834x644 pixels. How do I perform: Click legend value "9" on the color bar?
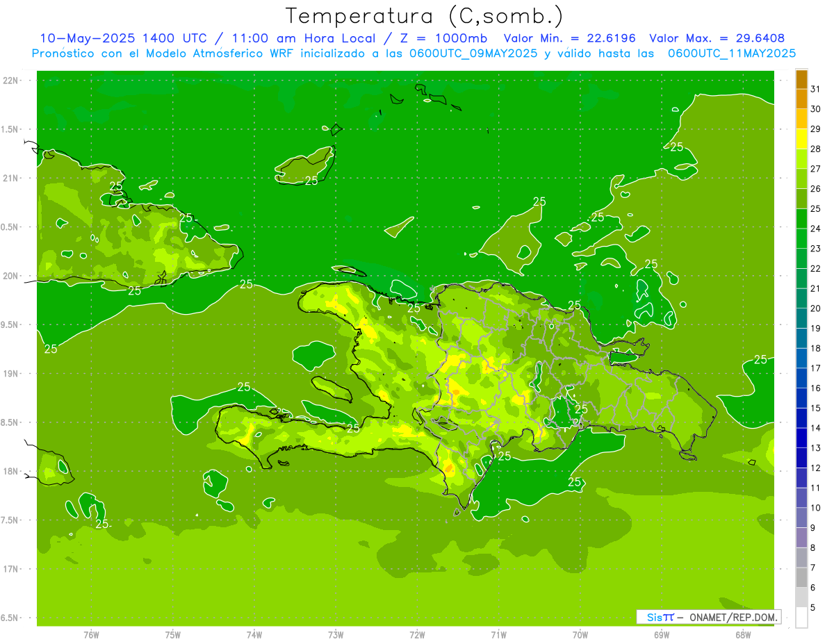(x=812, y=528)
